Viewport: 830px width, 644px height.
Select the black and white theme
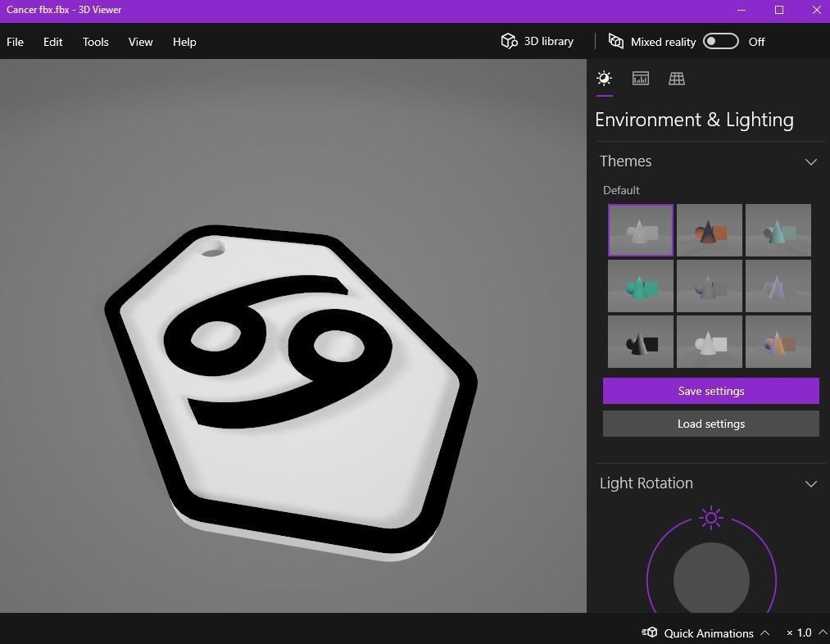pos(641,342)
